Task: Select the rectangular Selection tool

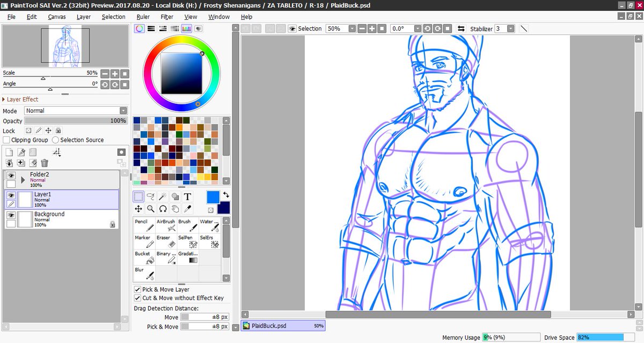Action: (x=138, y=196)
